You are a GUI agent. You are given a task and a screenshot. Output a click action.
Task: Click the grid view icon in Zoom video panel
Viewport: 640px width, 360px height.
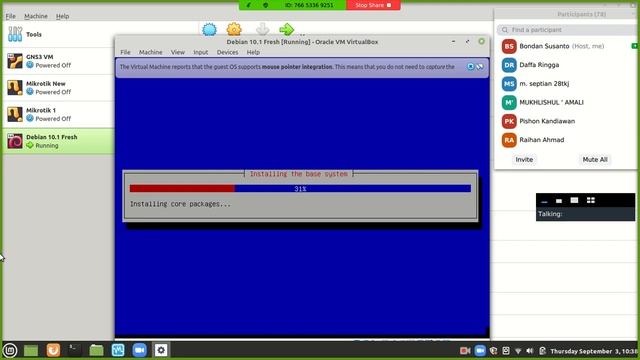[591, 200]
